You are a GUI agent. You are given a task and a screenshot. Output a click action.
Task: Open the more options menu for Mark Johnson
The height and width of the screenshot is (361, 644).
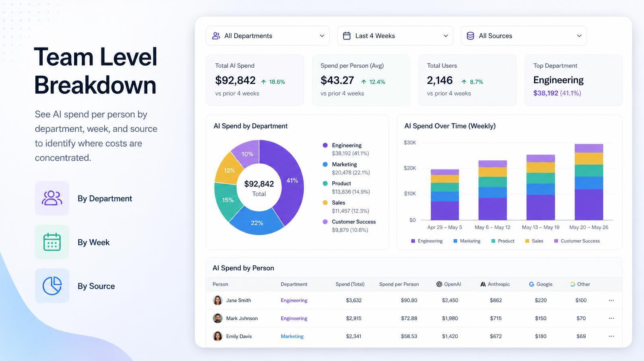coord(611,318)
